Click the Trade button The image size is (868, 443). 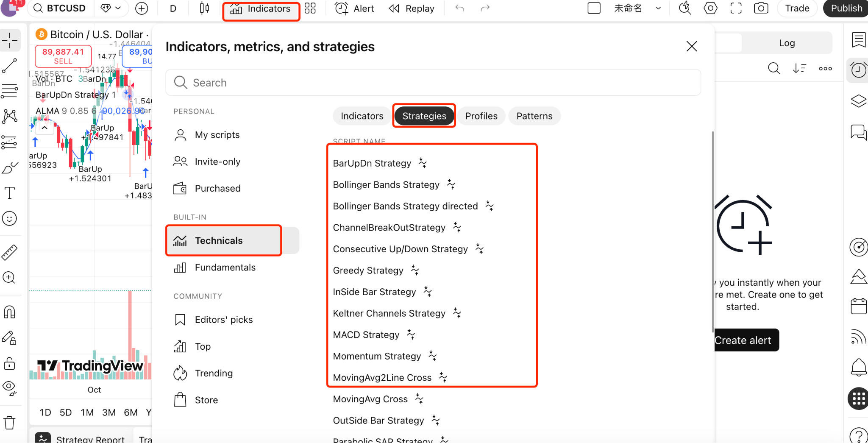pyautogui.click(x=797, y=8)
